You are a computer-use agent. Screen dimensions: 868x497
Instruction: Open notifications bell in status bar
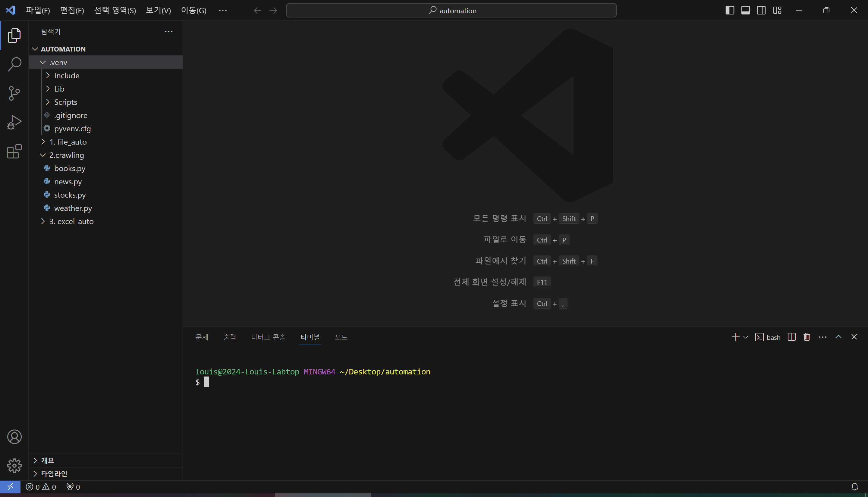point(854,487)
